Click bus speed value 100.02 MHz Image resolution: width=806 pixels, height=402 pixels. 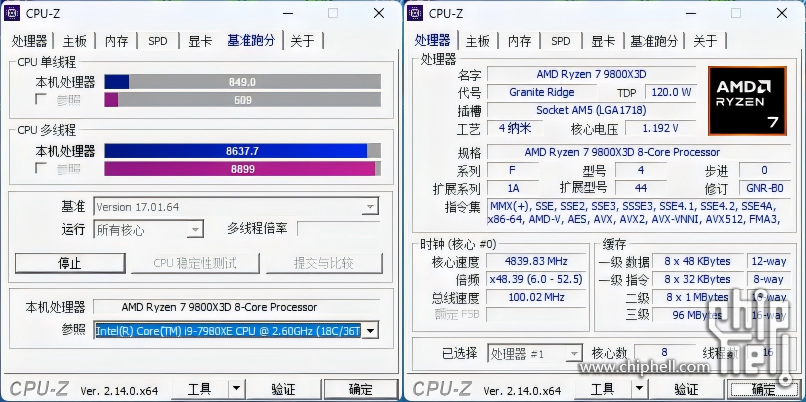(536, 297)
